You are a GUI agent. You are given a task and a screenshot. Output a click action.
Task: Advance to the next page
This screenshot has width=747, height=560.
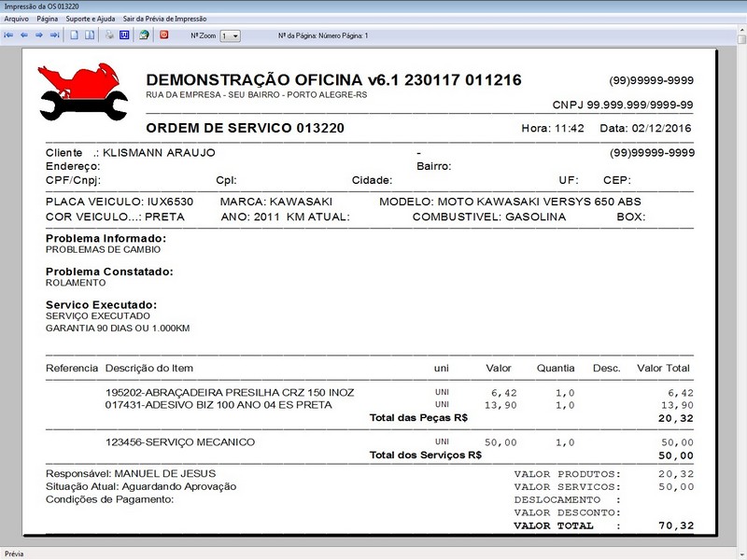[37, 35]
